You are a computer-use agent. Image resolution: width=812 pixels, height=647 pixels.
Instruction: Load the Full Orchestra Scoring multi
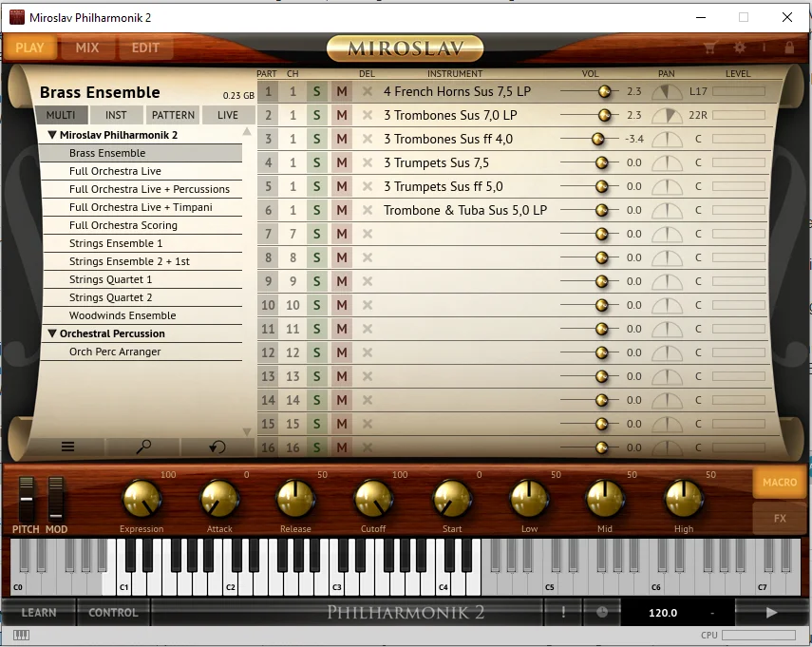tap(141, 225)
